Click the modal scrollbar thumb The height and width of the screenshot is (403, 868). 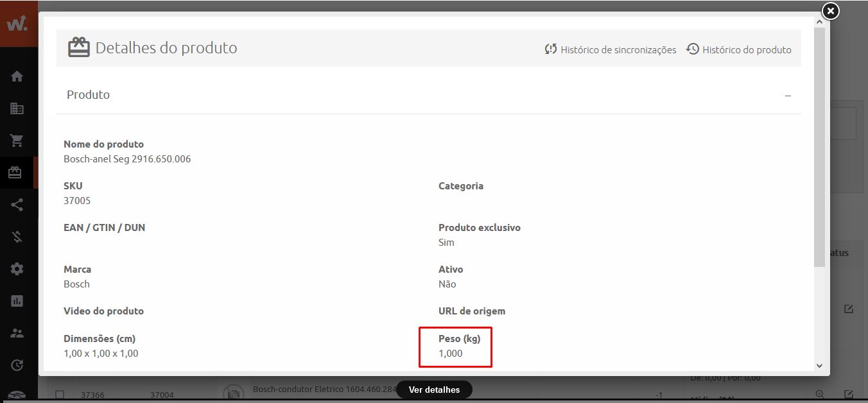point(819,148)
